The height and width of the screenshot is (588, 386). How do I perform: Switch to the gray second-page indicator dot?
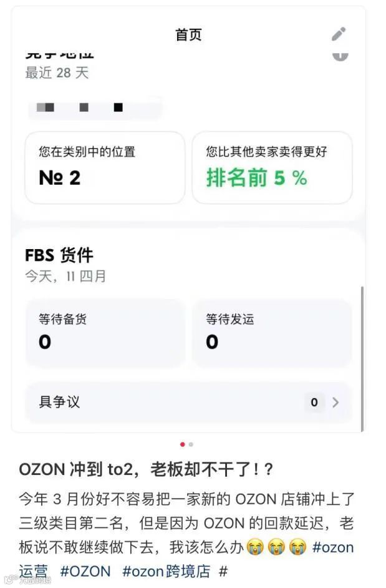[191, 444]
